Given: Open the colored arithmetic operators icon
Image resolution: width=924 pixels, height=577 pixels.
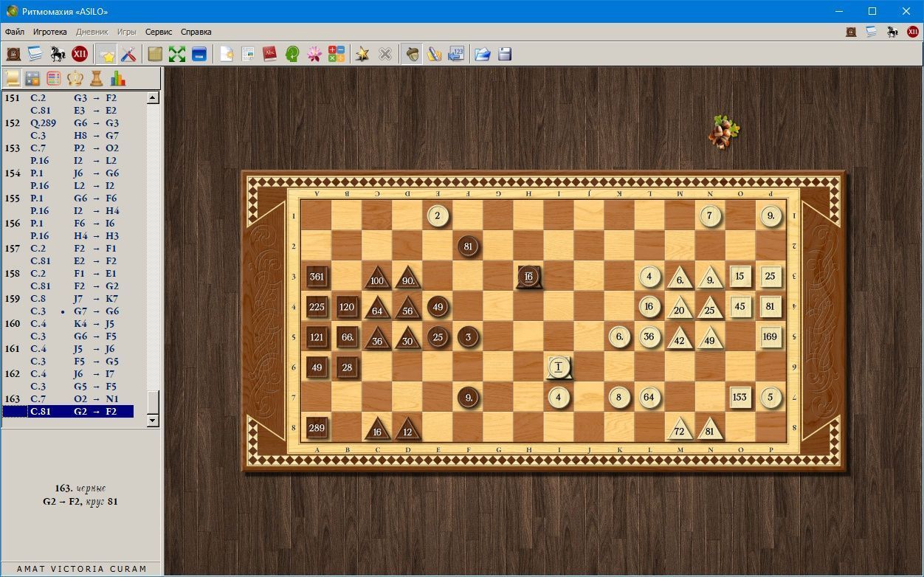Looking at the screenshot, I should point(337,54).
